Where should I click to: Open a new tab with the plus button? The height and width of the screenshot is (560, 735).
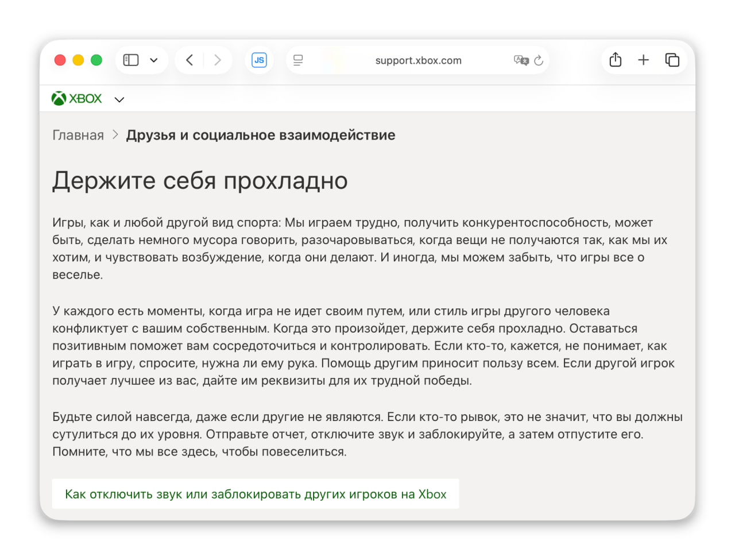(x=643, y=60)
